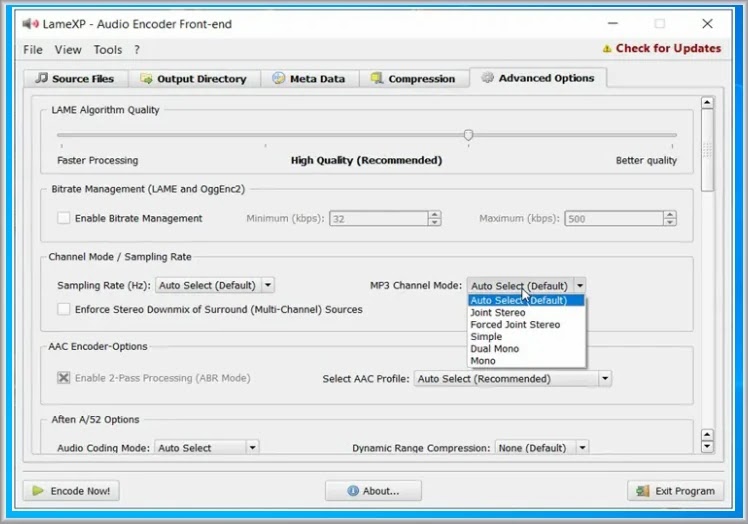This screenshot has height=524, width=748.
Task: Click the info icon on About button
Action: (353, 491)
